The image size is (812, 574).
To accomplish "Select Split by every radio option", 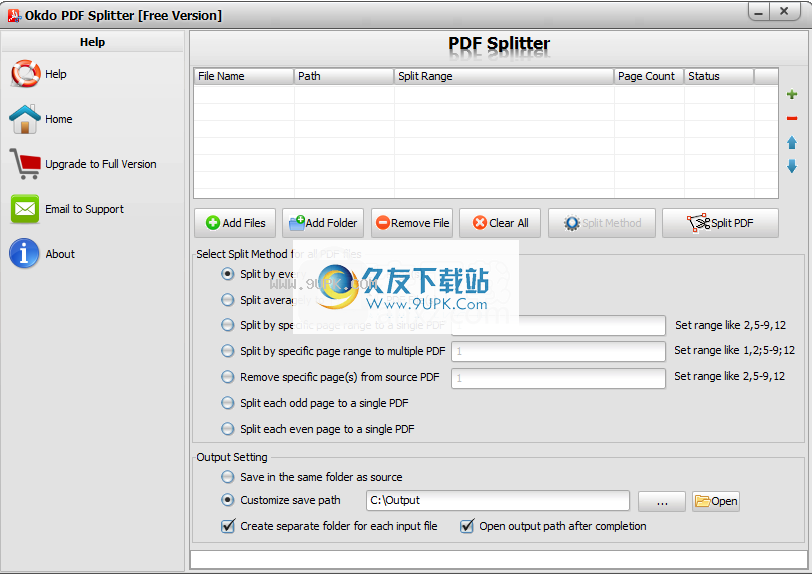I will [227, 274].
